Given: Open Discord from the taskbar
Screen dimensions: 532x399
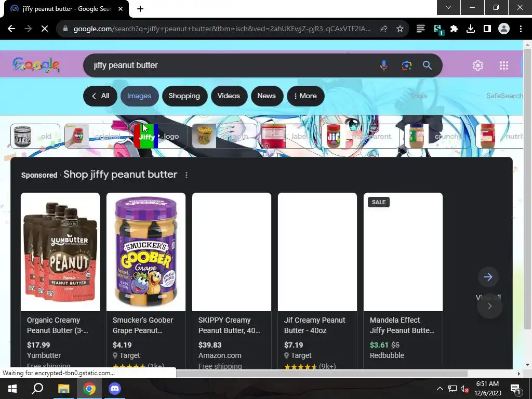Looking at the screenshot, I should 115,389.
